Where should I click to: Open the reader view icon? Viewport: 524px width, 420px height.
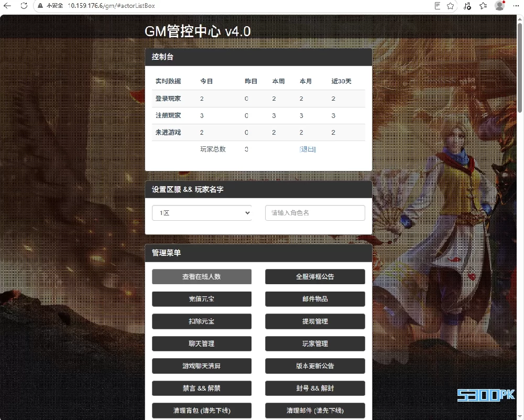[x=437, y=6]
